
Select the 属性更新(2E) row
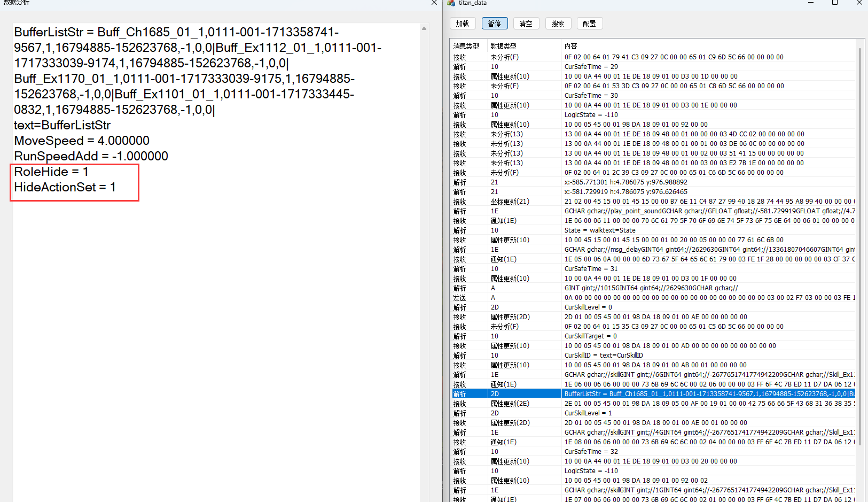point(654,404)
